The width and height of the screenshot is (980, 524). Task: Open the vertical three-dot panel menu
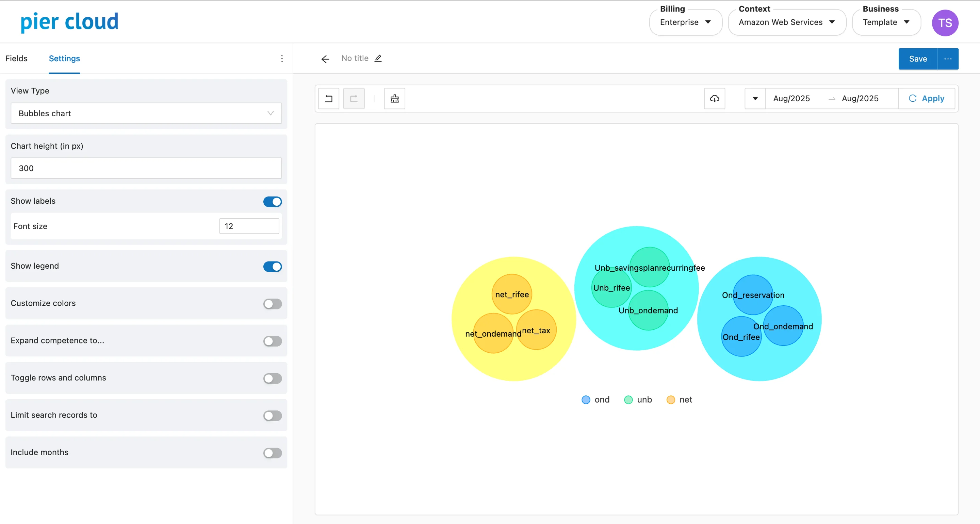tap(281, 58)
